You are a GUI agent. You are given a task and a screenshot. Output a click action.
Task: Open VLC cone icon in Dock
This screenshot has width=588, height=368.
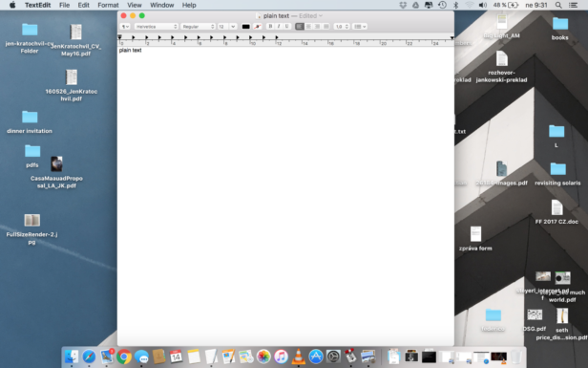pyautogui.click(x=299, y=356)
